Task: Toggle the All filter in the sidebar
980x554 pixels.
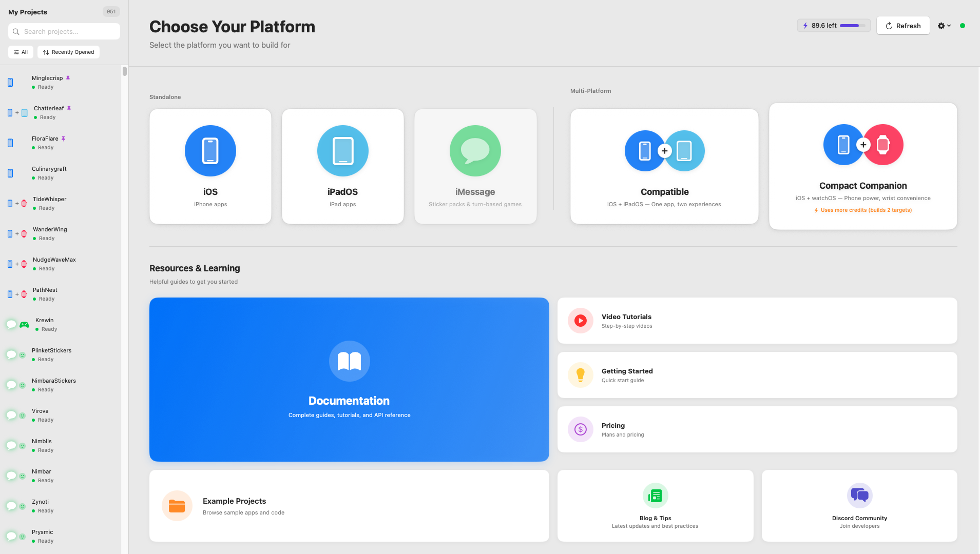Action: [21, 52]
